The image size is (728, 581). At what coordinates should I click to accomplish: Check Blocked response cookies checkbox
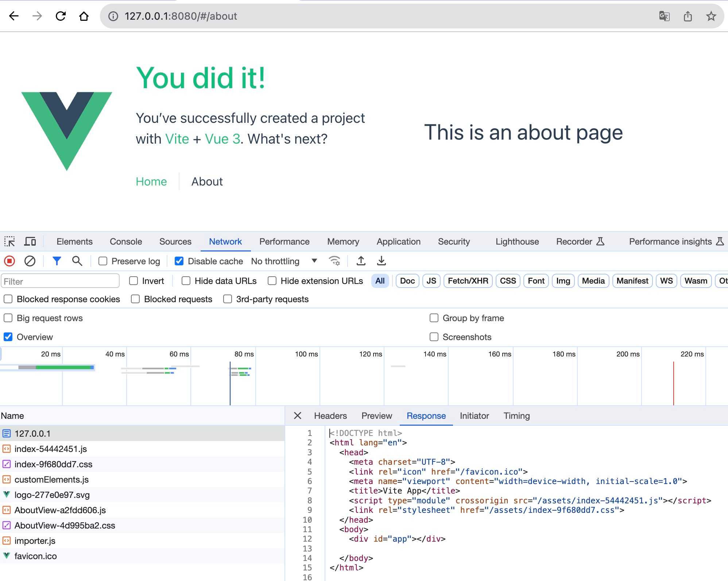coord(8,299)
